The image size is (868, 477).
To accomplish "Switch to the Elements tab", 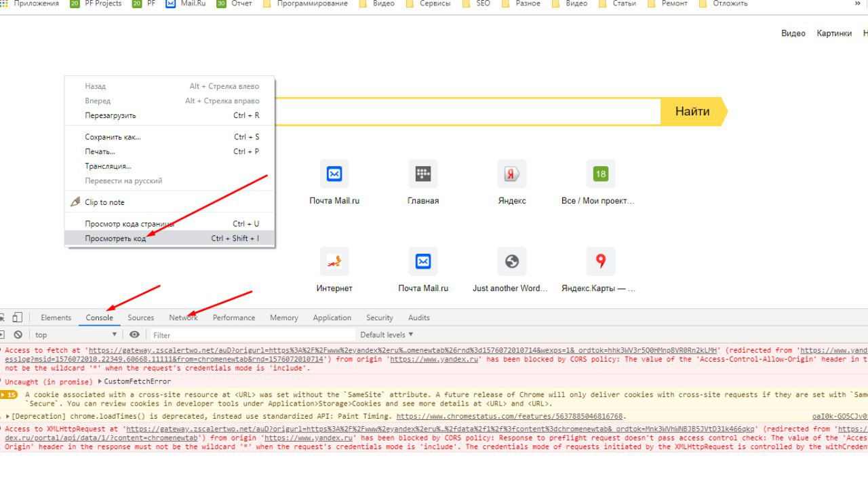I will click(x=56, y=318).
